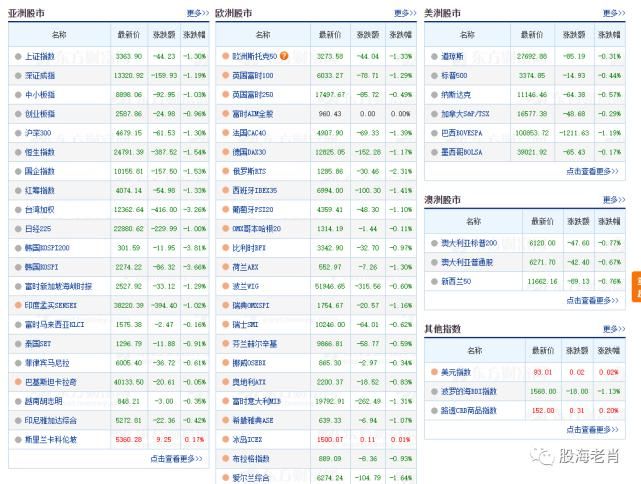Open the 标普500 index link
Screen dimensions: 641x484
pyautogui.click(x=454, y=76)
